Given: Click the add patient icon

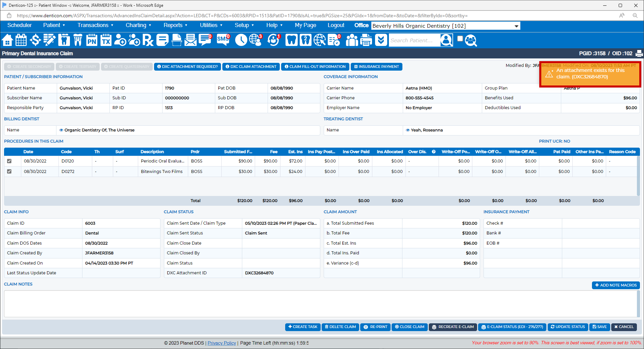Looking at the screenshot, I should 120,40.
